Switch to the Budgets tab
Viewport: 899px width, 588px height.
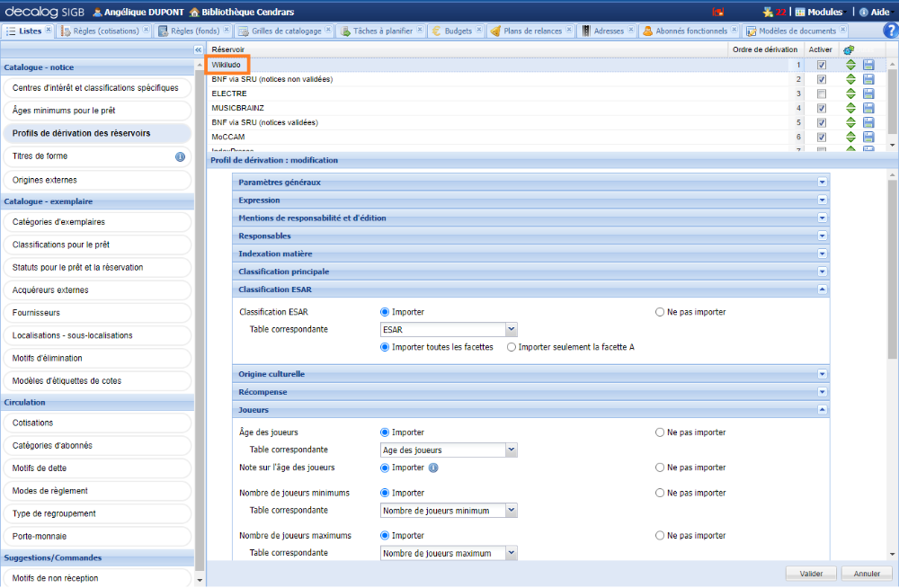point(456,31)
